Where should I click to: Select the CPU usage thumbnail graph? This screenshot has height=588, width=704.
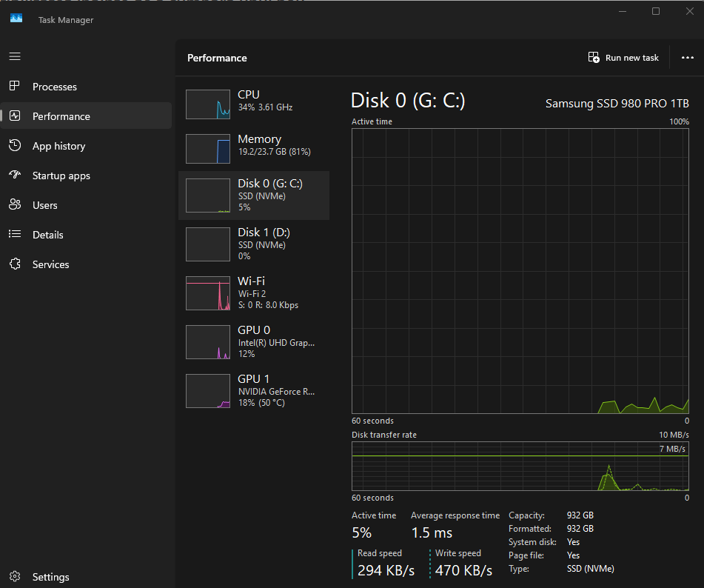pyautogui.click(x=208, y=104)
